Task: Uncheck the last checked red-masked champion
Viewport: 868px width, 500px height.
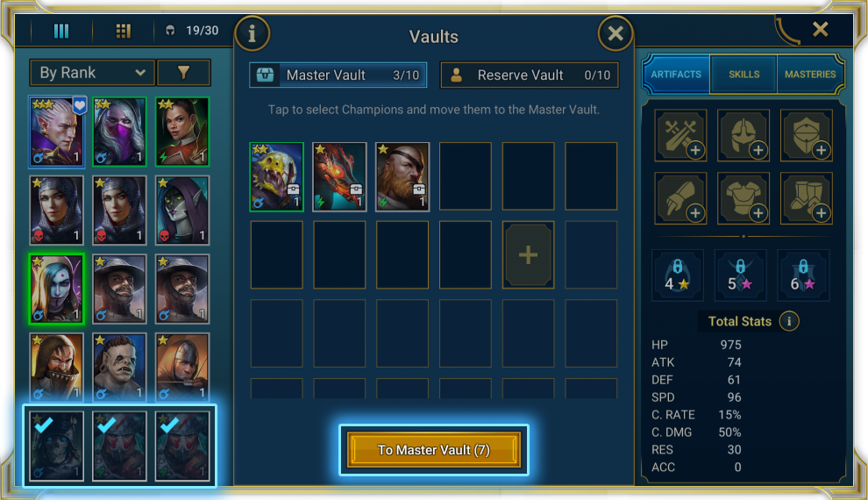Action: tap(182, 446)
